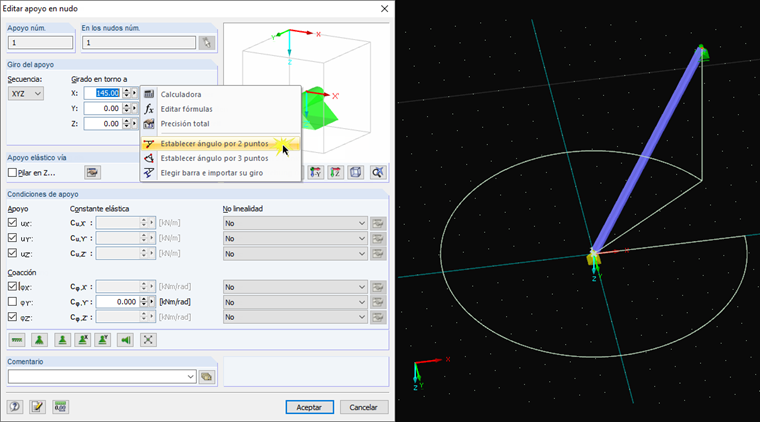760x422 pixels.
Task: Open the context arrow next to Z rotation
Action: coord(135,124)
